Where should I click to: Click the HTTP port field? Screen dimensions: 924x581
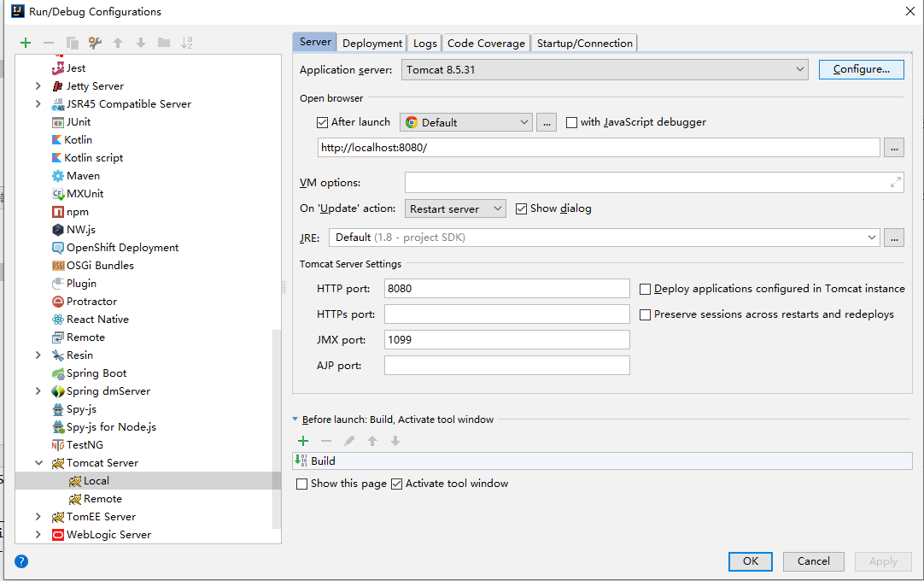coord(506,289)
